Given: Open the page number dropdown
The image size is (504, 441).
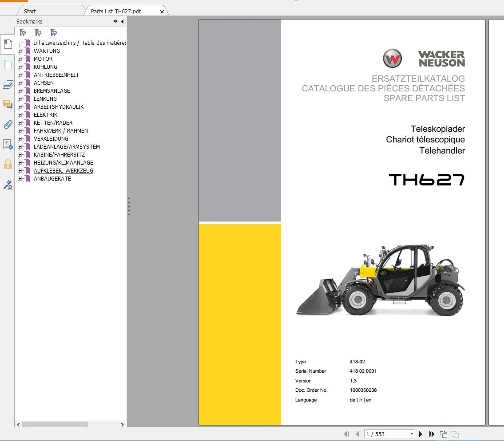Looking at the screenshot, I should click(x=411, y=434).
